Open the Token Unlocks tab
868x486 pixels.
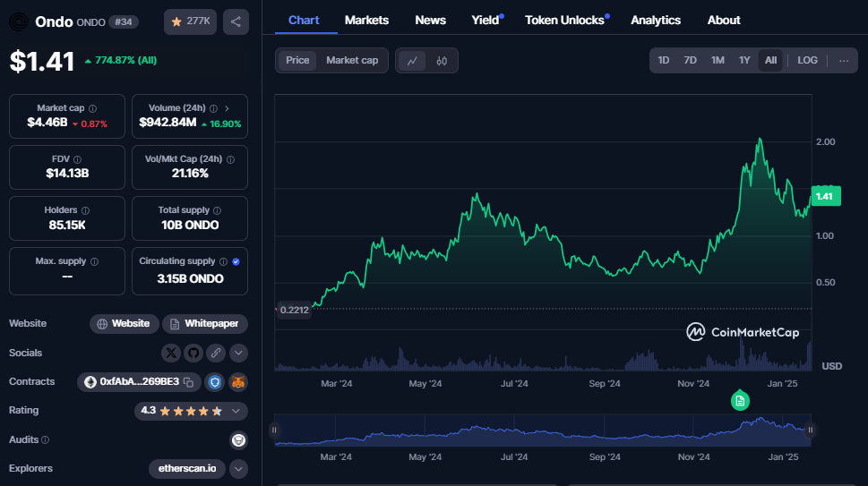(564, 21)
